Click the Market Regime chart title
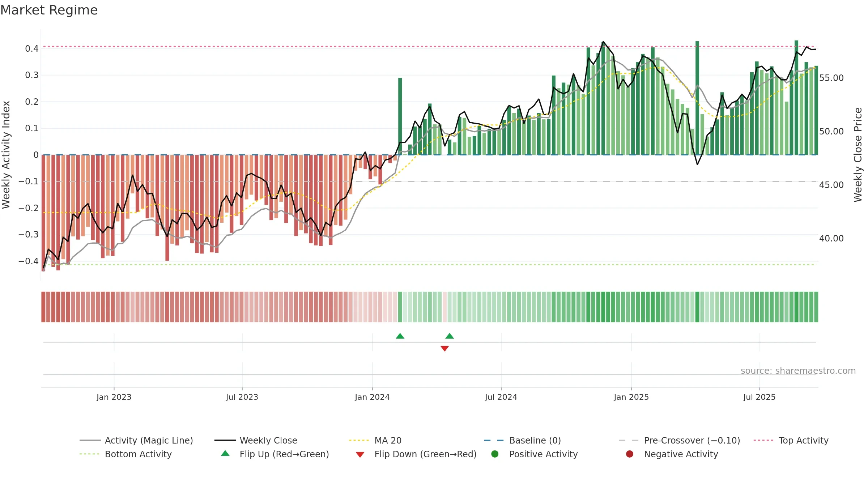The height and width of the screenshot is (488, 868). pos(49,10)
